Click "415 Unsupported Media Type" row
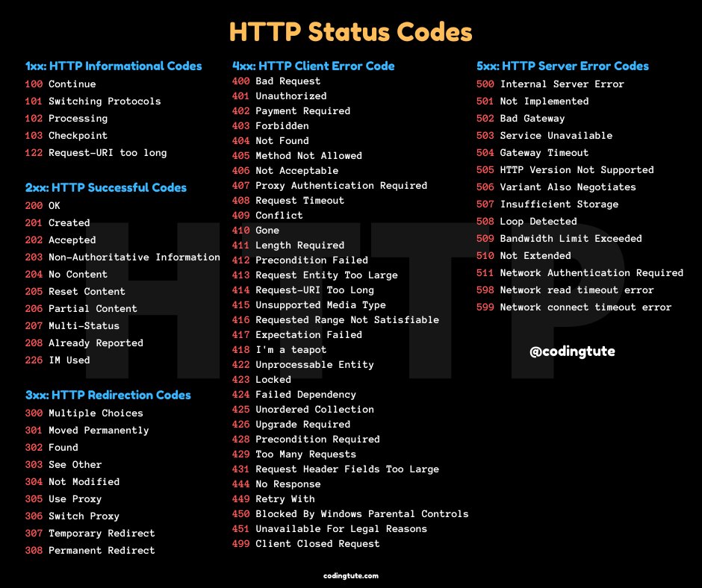The height and width of the screenshot is (588, 702). (309, 305)
